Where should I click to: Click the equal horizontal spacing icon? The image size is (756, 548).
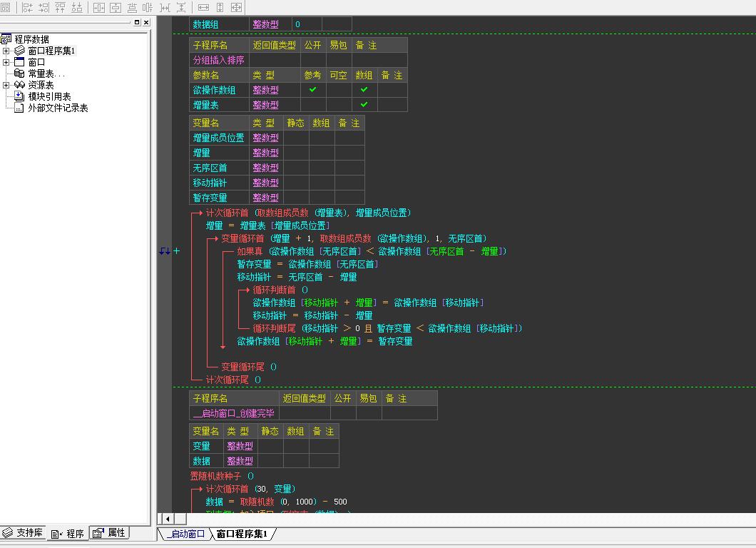coord(165,7)
